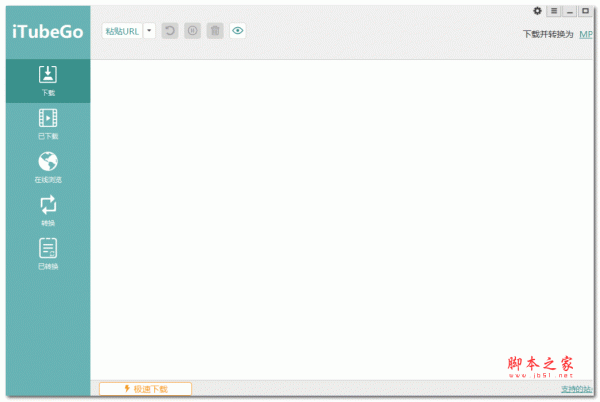Viewport: 600px width, 402px height.
Task: Click the MP format link after 下载并转换为
Action: 586,34
